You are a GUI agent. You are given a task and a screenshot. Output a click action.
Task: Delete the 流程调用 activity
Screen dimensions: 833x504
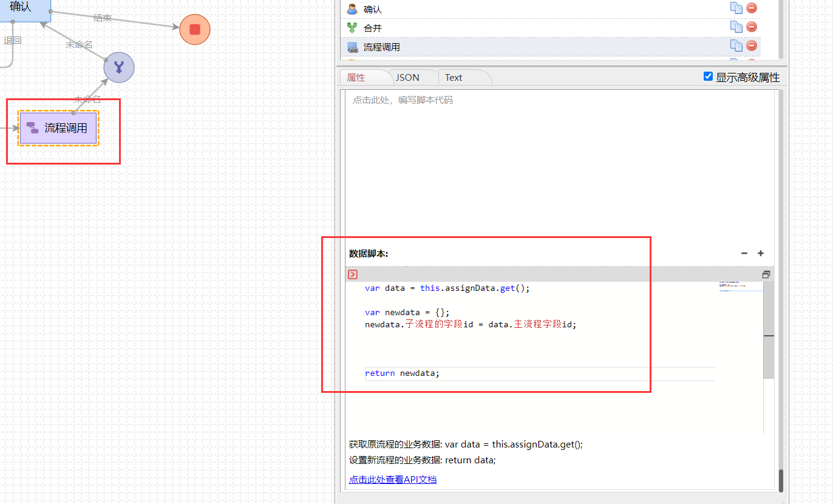tap(752, 46)
